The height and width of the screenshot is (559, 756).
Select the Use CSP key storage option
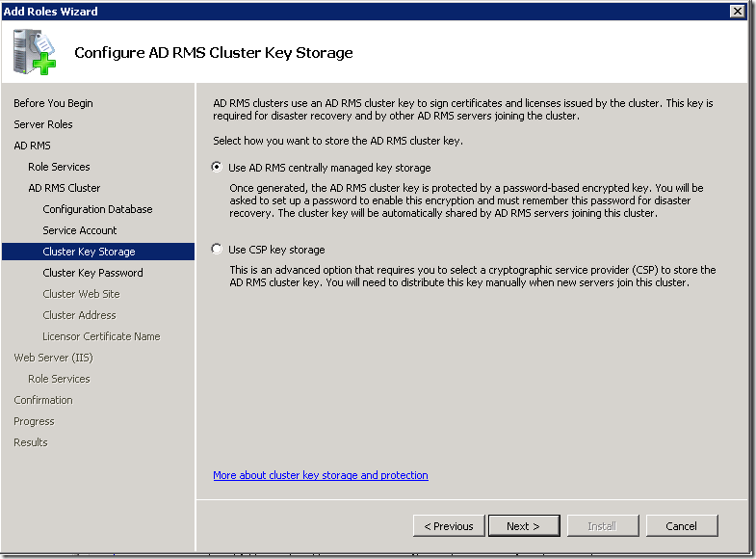[217, 249]
